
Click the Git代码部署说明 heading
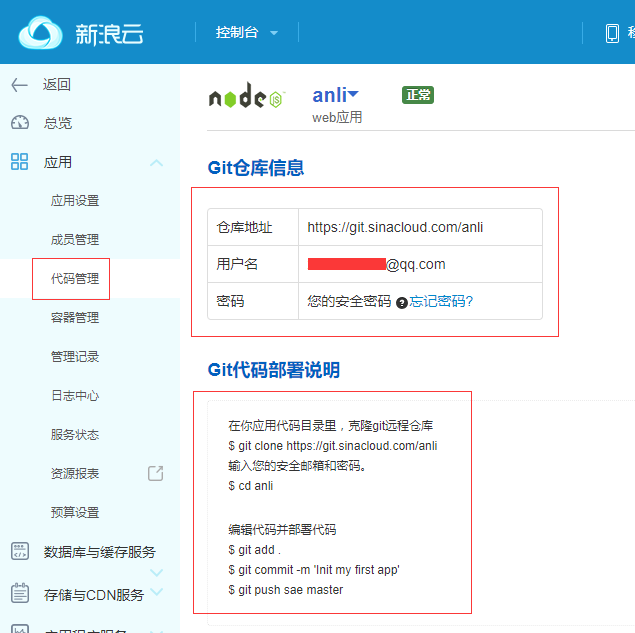click(274, 370)
